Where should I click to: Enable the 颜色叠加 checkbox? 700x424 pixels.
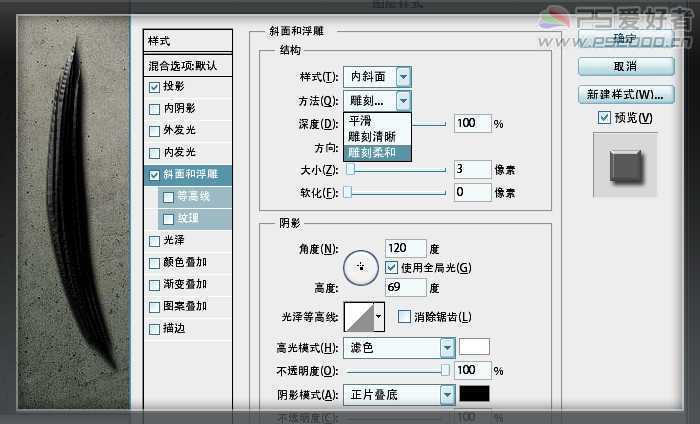pos(154,263)
